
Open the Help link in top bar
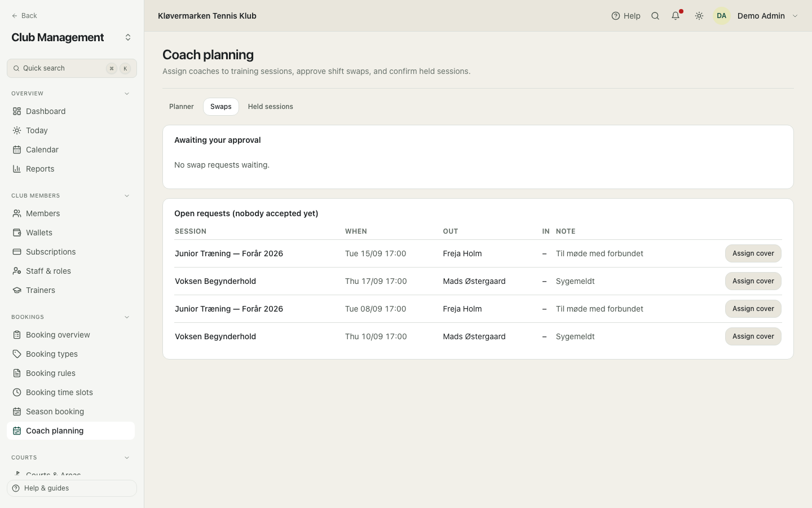click(x=626, y=16)
